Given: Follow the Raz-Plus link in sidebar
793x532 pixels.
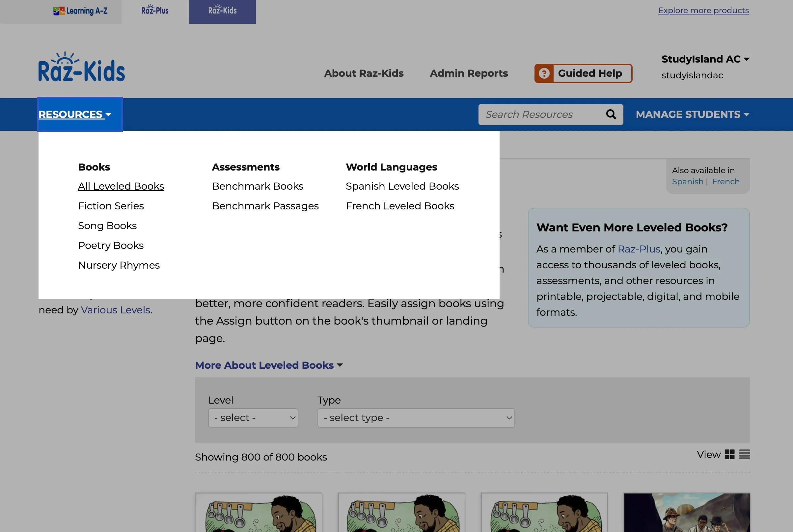Looking at the screenshot, I should coord(639,249).
